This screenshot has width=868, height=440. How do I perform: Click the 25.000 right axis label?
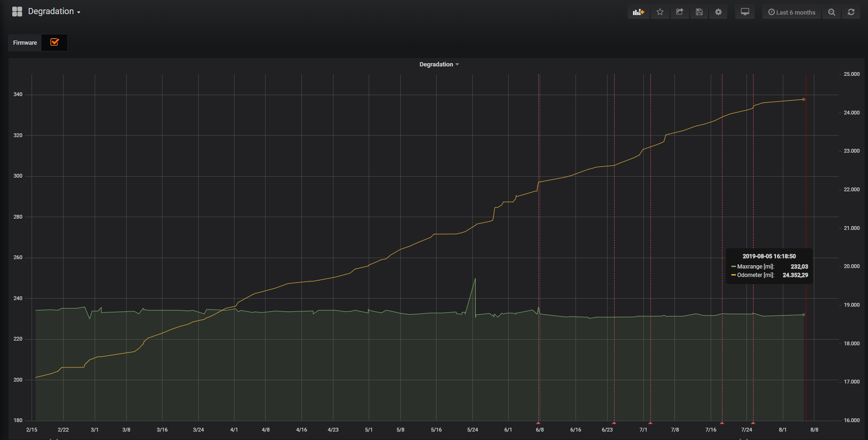852,74
